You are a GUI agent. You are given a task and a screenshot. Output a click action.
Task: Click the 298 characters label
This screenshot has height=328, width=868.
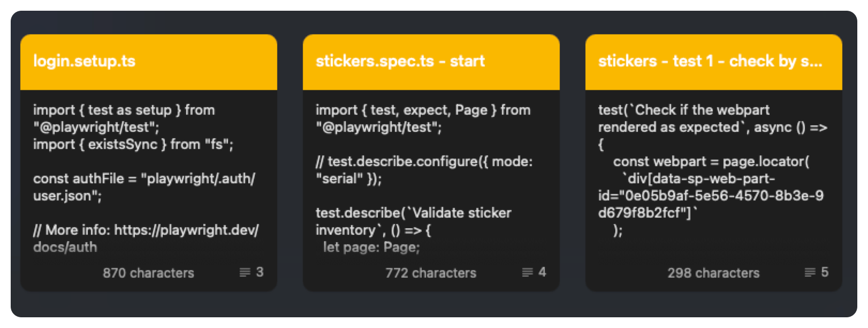[713, 273]
